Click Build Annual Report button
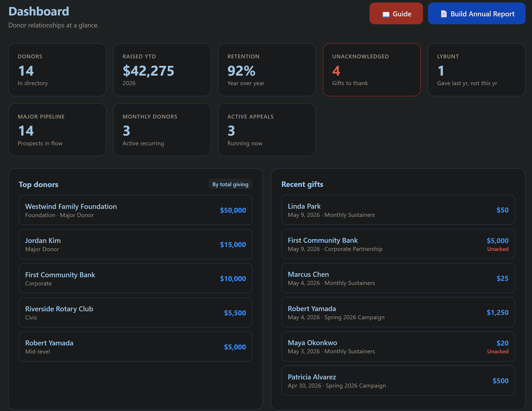The image size is (532, 411). [476, 13]
